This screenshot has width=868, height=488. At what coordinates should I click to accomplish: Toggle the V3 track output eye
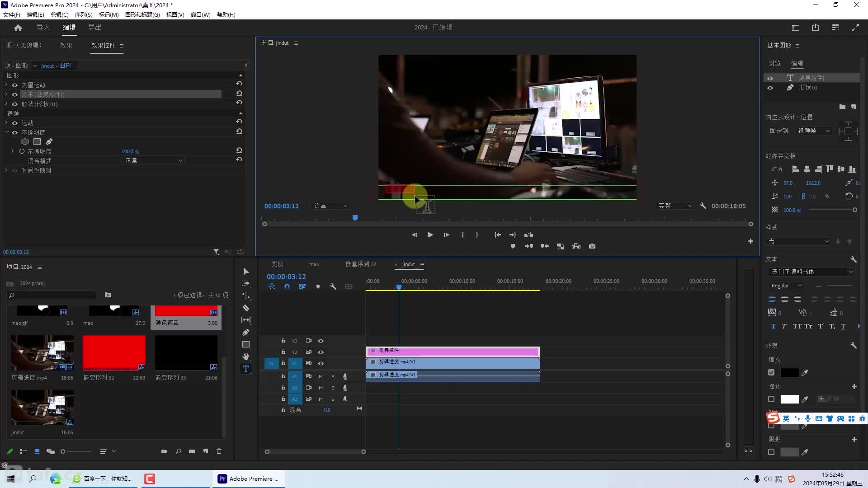[x=321, y=341]
